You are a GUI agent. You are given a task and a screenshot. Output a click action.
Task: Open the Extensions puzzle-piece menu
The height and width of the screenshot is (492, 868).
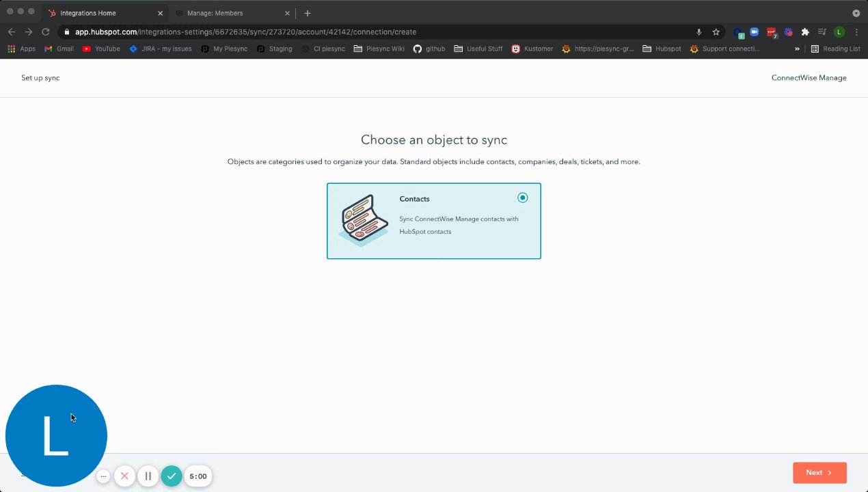805,31
